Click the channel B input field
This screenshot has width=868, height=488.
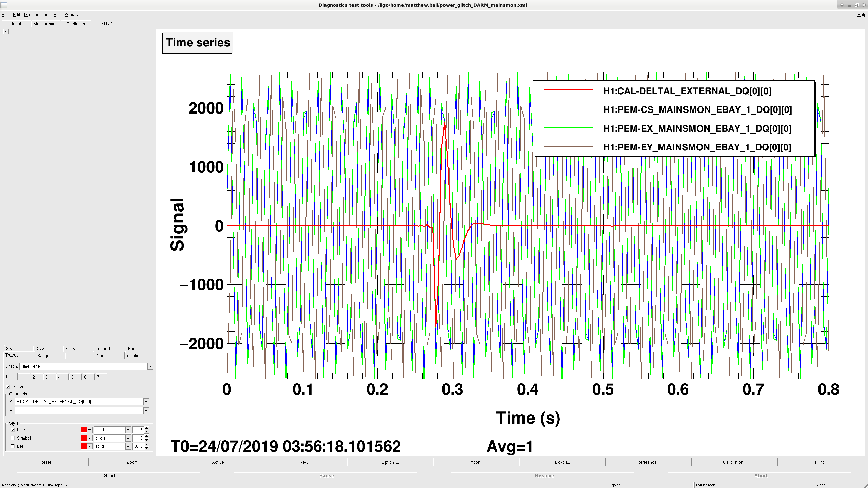tap(79, 411)
